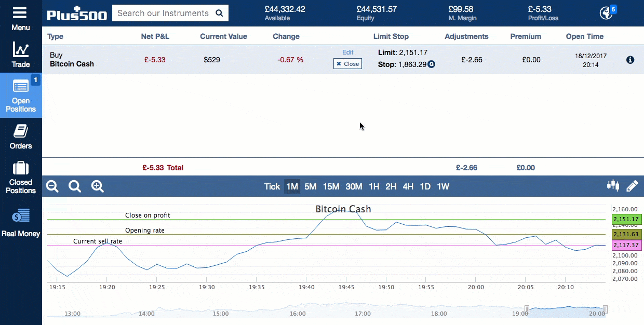Click the Close on profit line label

(147, 215)
